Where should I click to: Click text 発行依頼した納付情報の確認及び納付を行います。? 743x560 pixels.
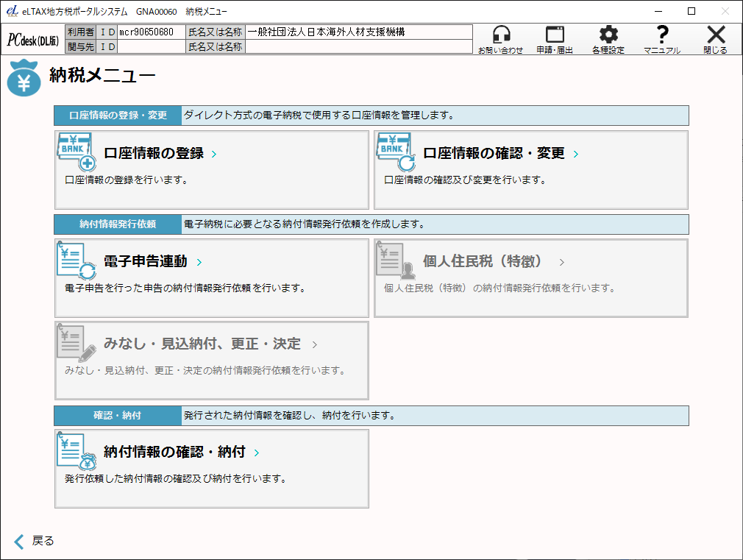pyautogui.click(x=176, y=479)
